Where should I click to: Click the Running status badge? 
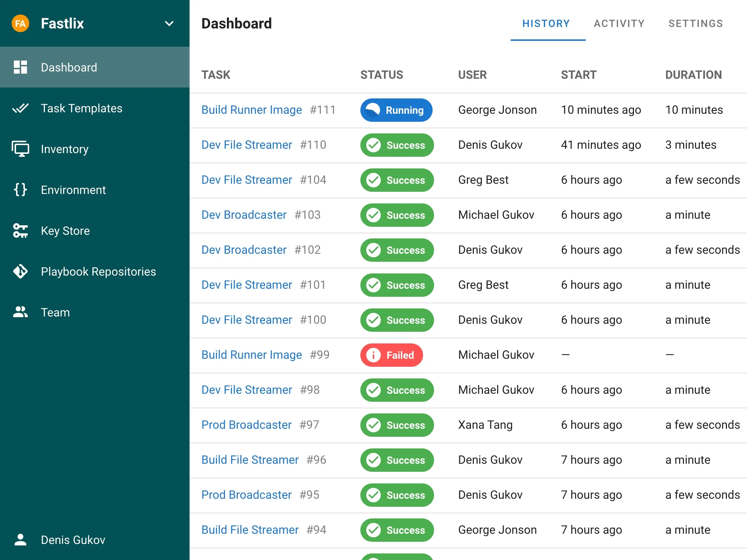click(x=396, y=110)
